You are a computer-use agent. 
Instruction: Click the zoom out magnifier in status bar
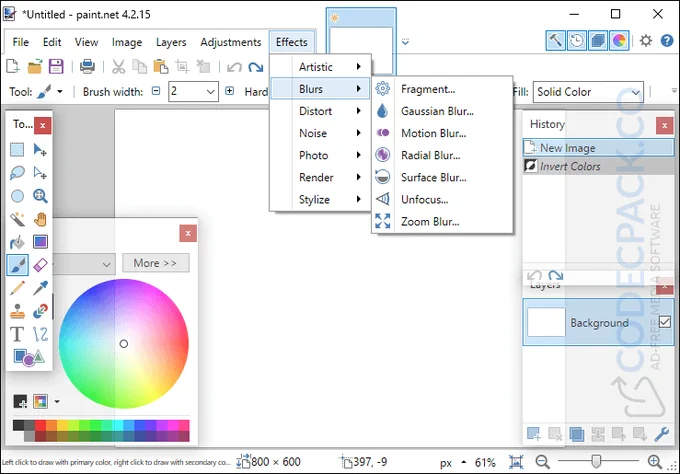pos(542,462)
